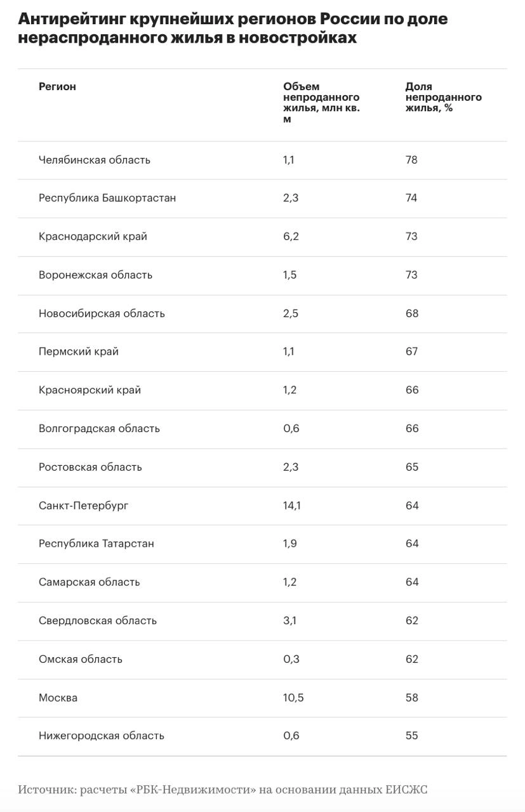Click Воронежская область region name
This screenshot has width=525, height=812.
coord(95,275)
